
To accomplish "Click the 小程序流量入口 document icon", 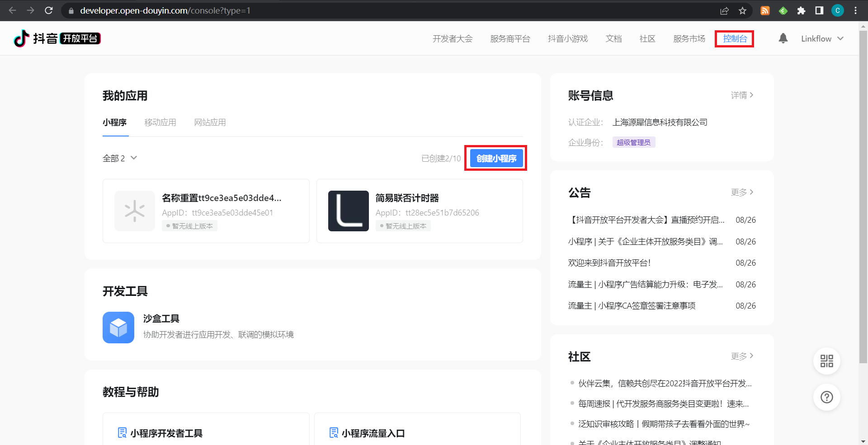I will [x=334, y=433].
